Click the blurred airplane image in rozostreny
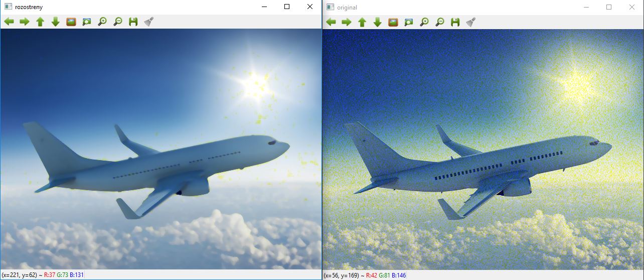Image resolution: width=644 pixels, height=280 pixels. tap(161, 149)
